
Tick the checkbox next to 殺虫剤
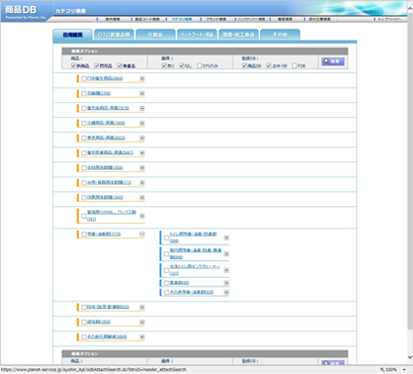click(84, 322)
